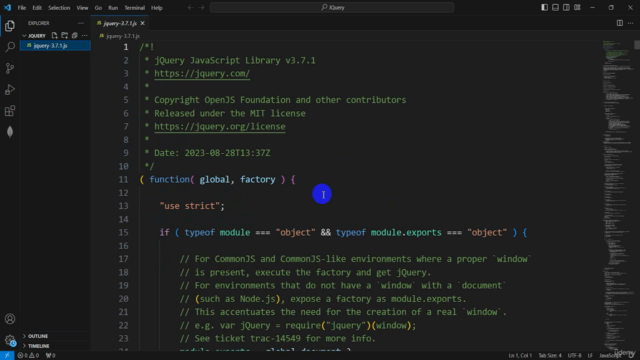Toggle the bottom Panel visibility
Image resolution: width=640 pixels, height=360 pixels.
pyautogui.click(x=556, y=7)
